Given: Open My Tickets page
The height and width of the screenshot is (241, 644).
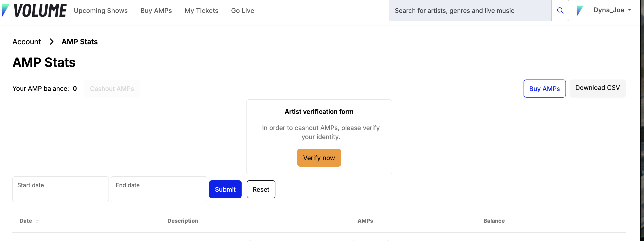Looking at the screenshot, I should (201, 11).
